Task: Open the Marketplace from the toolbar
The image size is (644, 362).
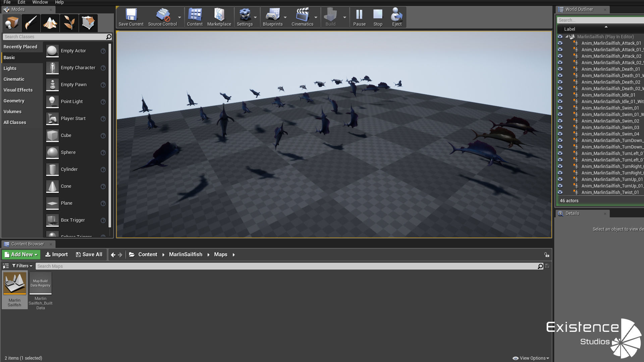Action: pyautogui.click(x=219, y=17)
